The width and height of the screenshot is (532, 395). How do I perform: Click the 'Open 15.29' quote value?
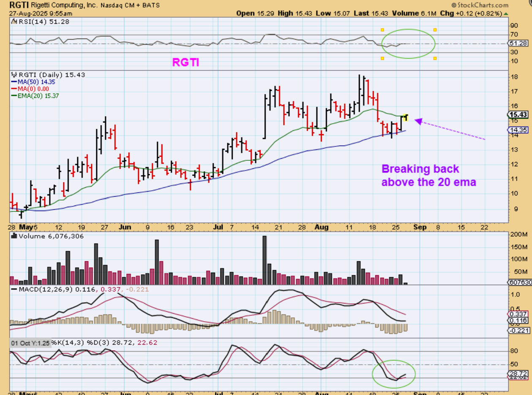click(255, 14)
